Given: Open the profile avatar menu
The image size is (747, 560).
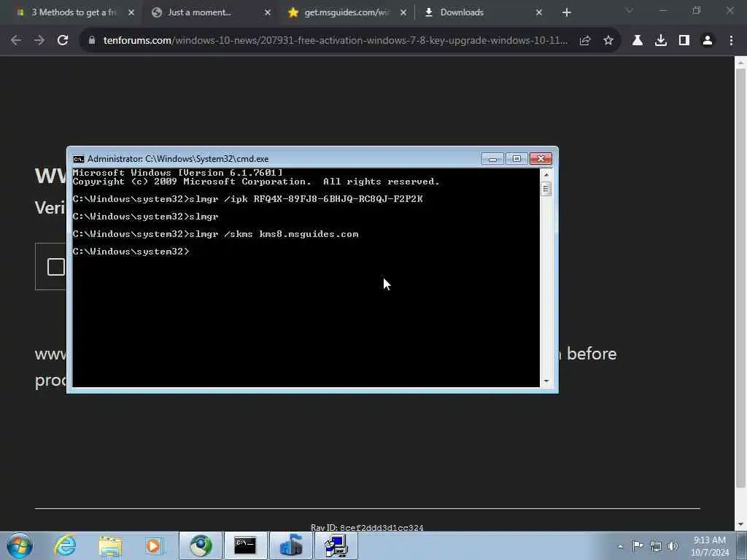Looking at the screenshot, I should (x=708, y=41).
